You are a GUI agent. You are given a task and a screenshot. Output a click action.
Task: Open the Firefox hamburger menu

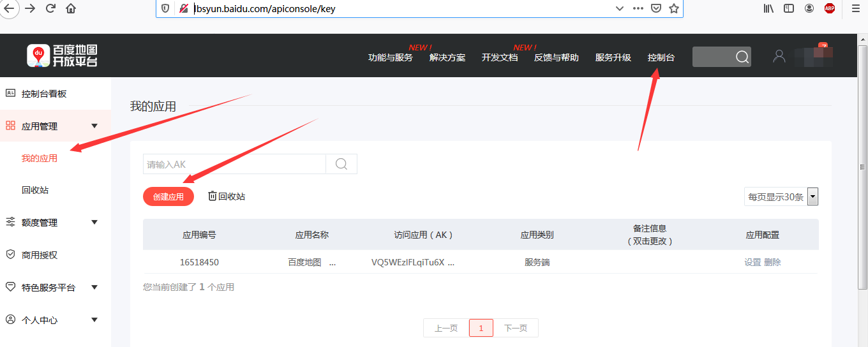pos(855,8)
